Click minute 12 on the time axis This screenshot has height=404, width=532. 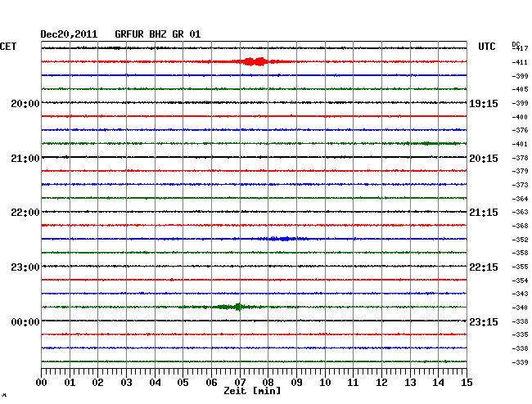381,383
